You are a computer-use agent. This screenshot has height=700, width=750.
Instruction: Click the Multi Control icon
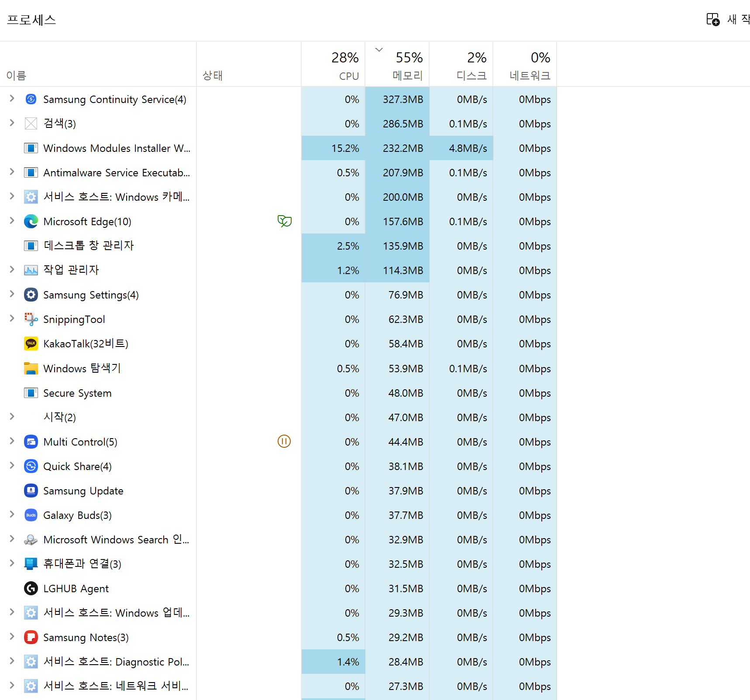click(31, 442)
